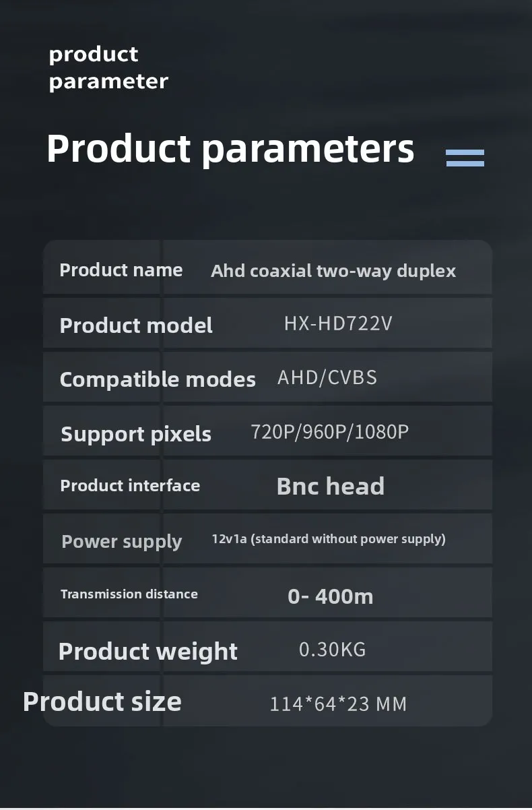Click the '114*64*23 MM' size value
Screen dimensions: 532x810
338,705
